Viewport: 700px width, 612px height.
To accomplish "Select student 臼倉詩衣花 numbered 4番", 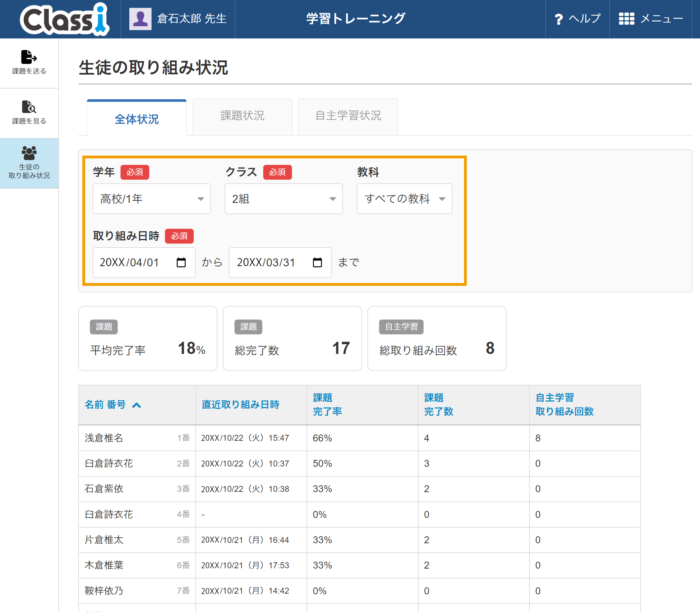I will pos(359,514).
